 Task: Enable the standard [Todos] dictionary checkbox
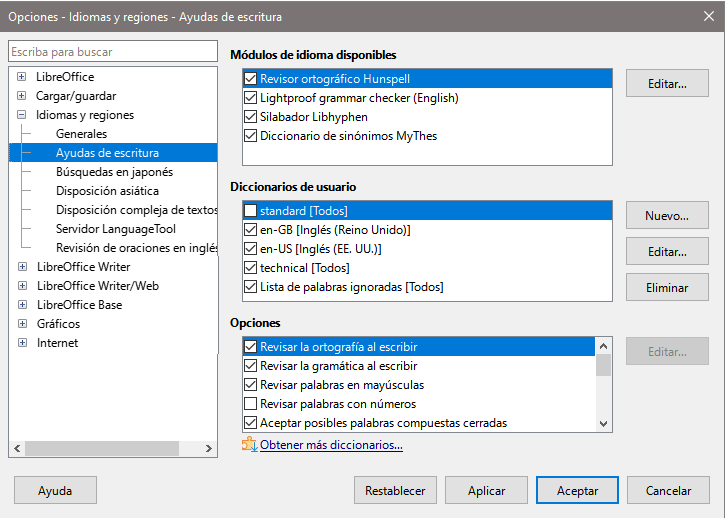coord(250,211)
